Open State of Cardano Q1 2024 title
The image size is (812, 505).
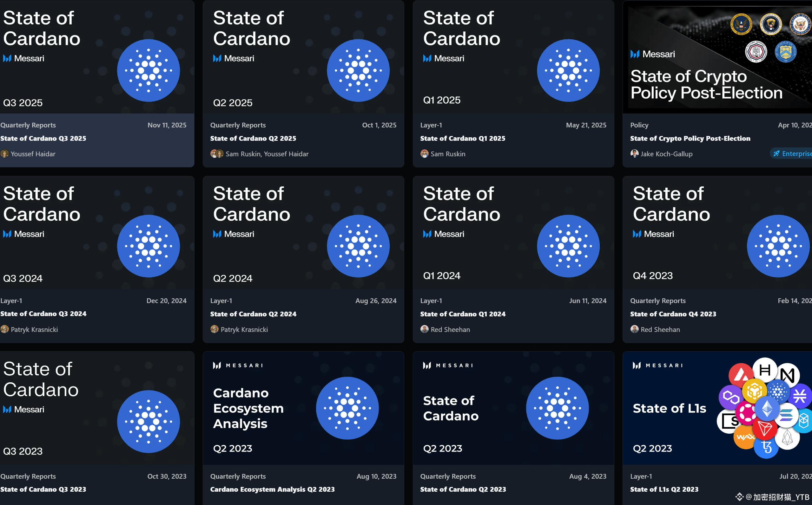tap(463, 314)
